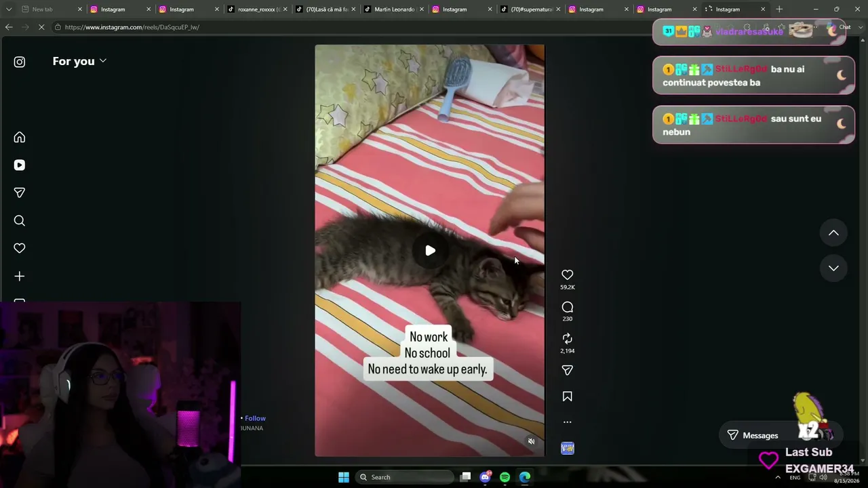Open the Reels section in the sidebar

pos(20,165)
